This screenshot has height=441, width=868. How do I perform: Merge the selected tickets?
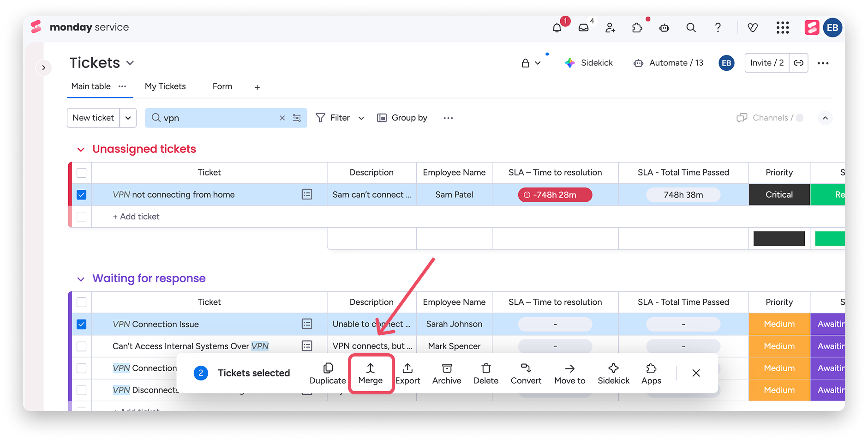(371, 374)
